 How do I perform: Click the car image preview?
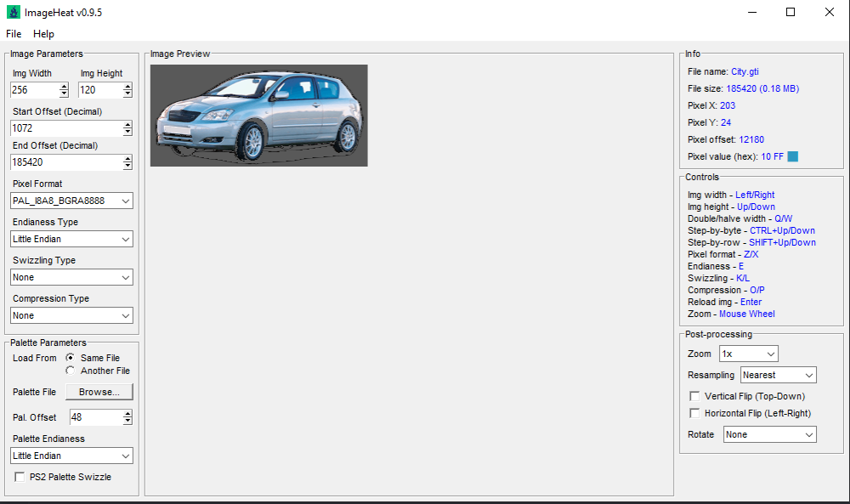258,116
